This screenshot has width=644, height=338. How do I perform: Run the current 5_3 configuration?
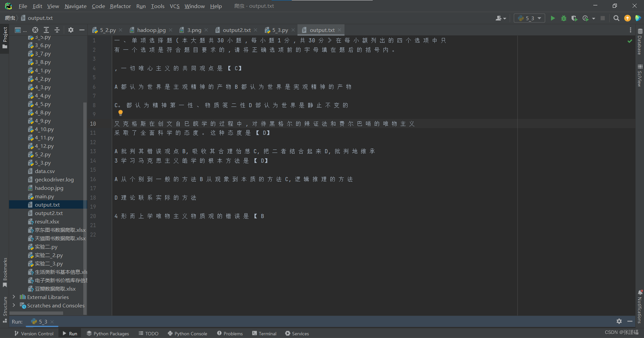(x=553, y=18)
